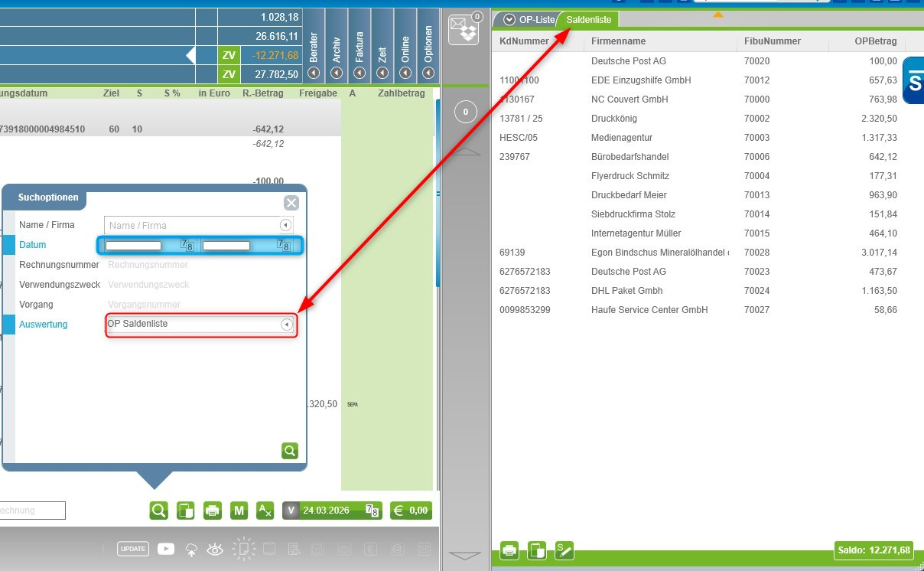This screenshot has height=571, width=924.
Task: Click the S pencil edit icon
Action: click(x=564, y=550)
